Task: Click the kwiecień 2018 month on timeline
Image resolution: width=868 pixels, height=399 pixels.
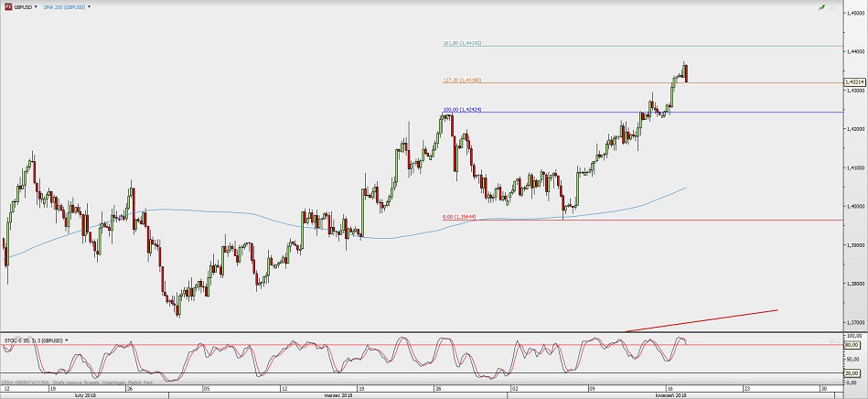Action: (670, 394)
